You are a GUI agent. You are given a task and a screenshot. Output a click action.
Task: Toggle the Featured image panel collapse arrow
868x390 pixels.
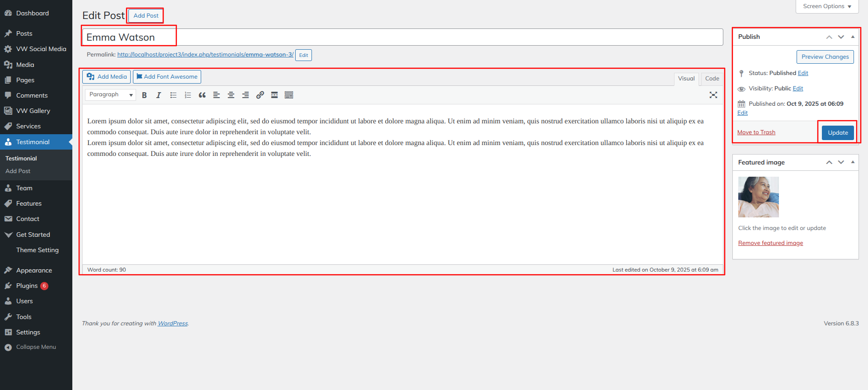[853, 162]
